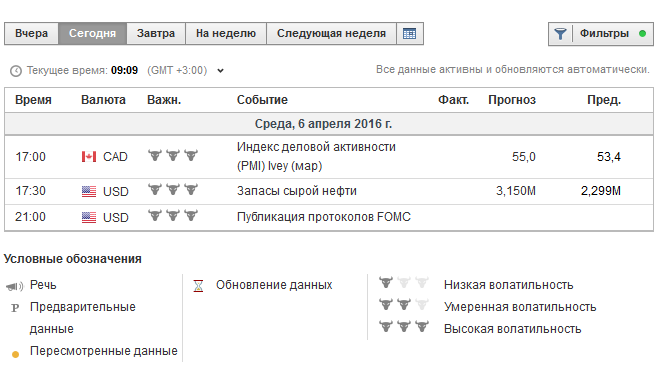The image size is (663, 379).
Task: Click the Речь legend label
Action: point(43,285)
